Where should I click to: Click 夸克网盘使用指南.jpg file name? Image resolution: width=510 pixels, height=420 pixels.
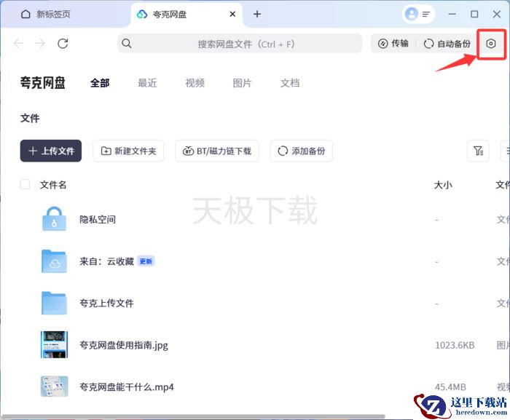pyautogui.click(x=124, y=345)
